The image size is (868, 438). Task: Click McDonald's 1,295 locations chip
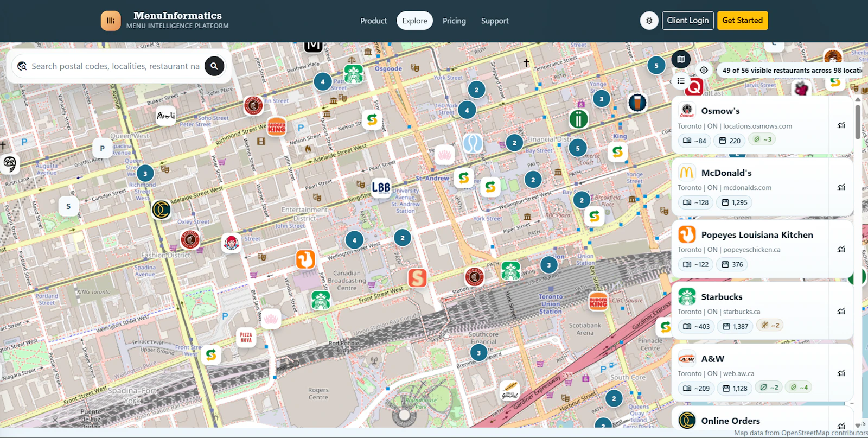click(734, 202)
